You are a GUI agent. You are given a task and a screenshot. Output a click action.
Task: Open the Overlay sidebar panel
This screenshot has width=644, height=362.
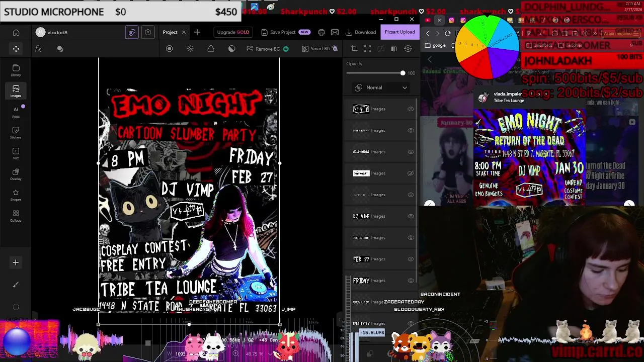click(16, 174)
